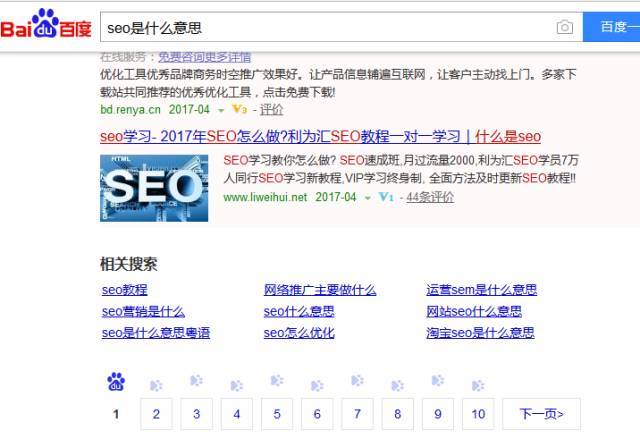This screenshot has width=640, height=439.
Task: Open the 44条评价 link
Action: click(x=430, y=197)
